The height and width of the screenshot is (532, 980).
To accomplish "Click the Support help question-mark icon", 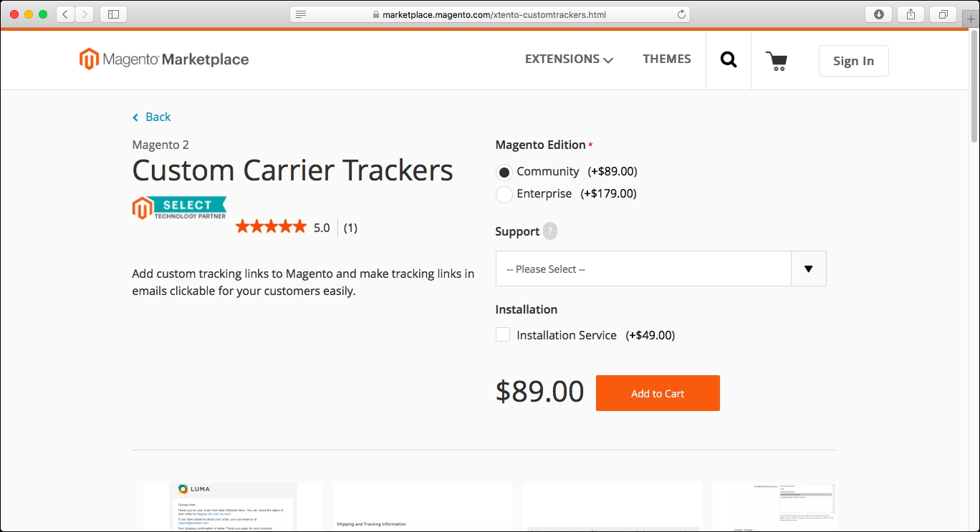I will (549, 231).
